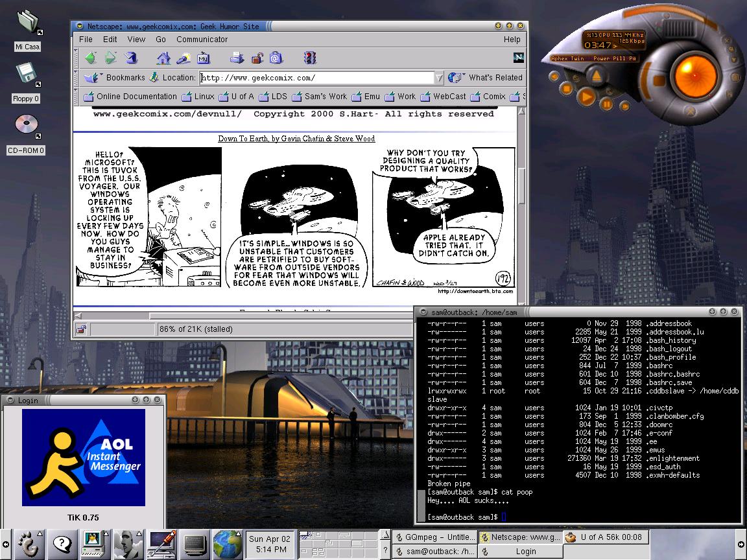Image resolution: width=747 pixels, height=560 pixels.
Task: Open the Go menu in Netscape
Action: [161, 39]
